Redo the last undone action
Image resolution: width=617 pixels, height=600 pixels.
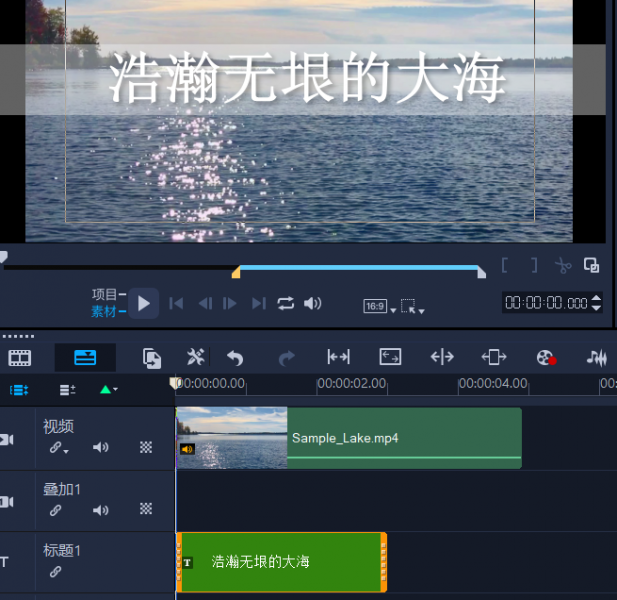point(286,358)
